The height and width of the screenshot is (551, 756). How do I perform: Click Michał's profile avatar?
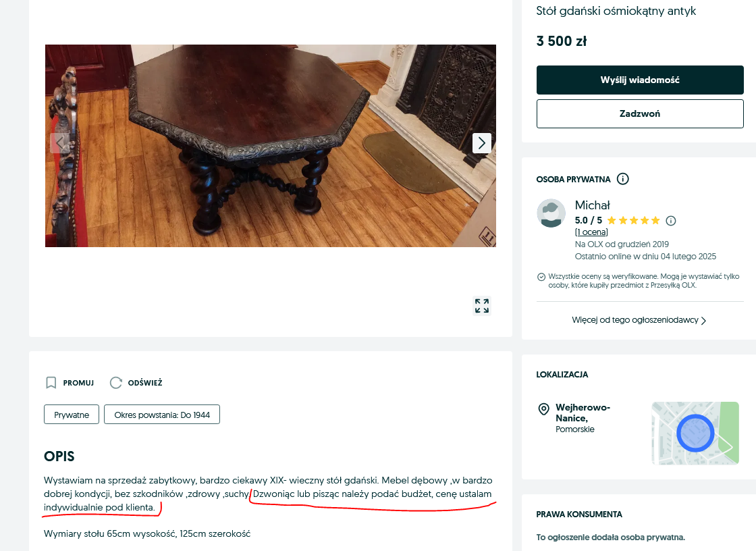click(551, 213)
